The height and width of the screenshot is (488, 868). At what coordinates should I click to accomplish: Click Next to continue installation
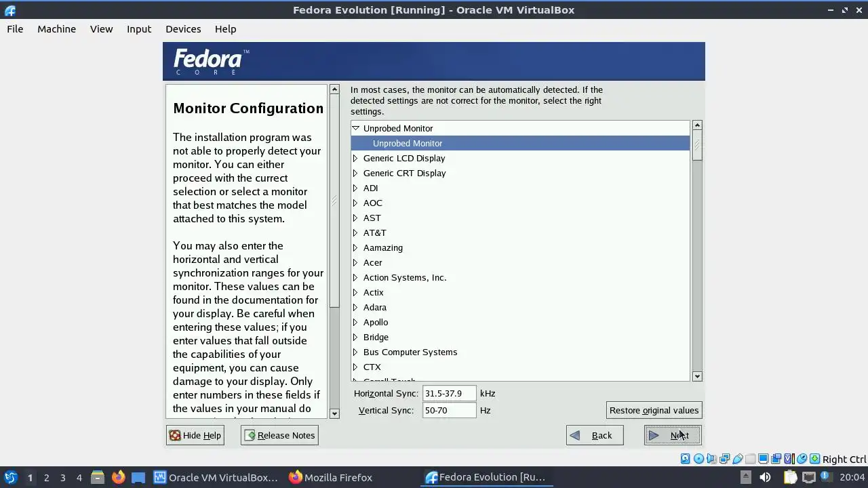tap(673, 435)
